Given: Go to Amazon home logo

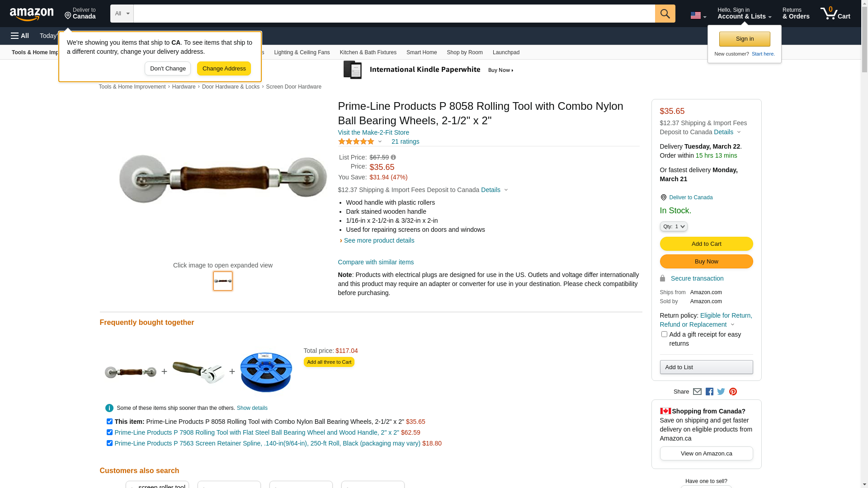Looking at the screenshot, I should 32,14.
